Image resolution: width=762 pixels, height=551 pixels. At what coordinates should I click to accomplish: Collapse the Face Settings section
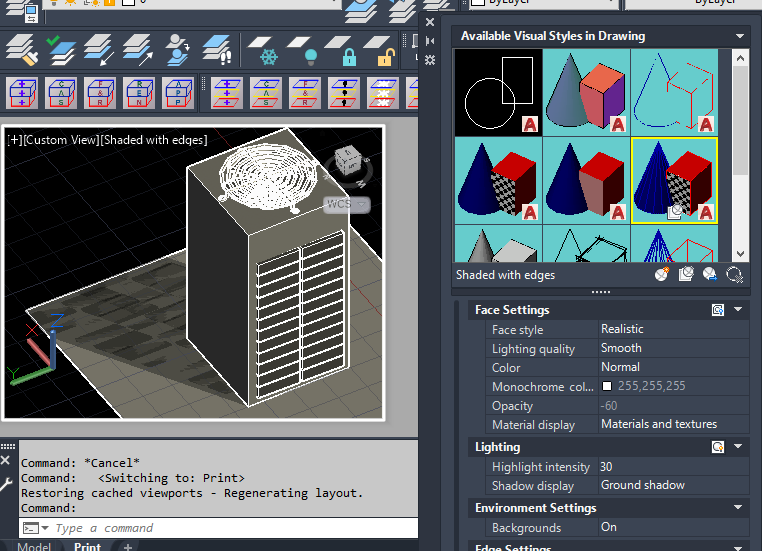pos(738,310)
